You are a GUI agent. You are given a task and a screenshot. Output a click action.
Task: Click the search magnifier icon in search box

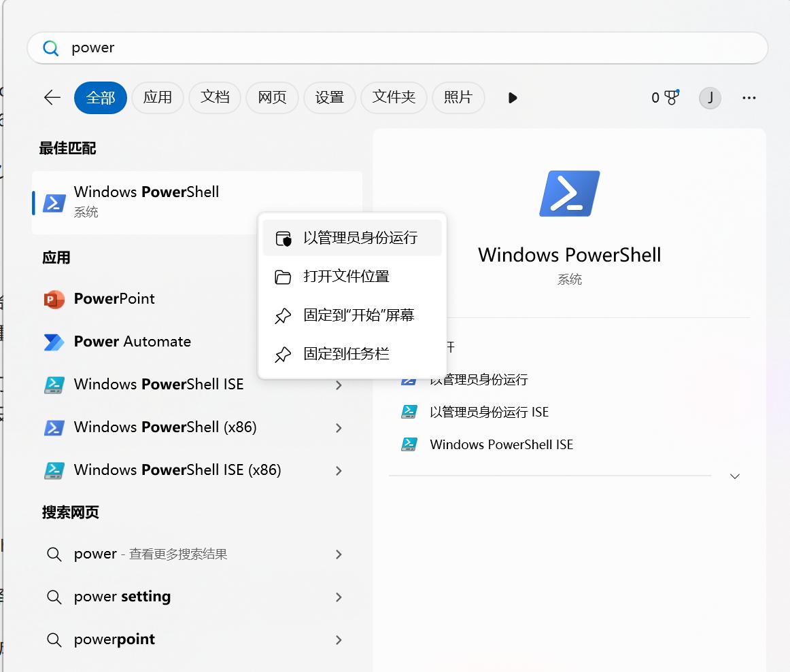click(x=51, y=48)
